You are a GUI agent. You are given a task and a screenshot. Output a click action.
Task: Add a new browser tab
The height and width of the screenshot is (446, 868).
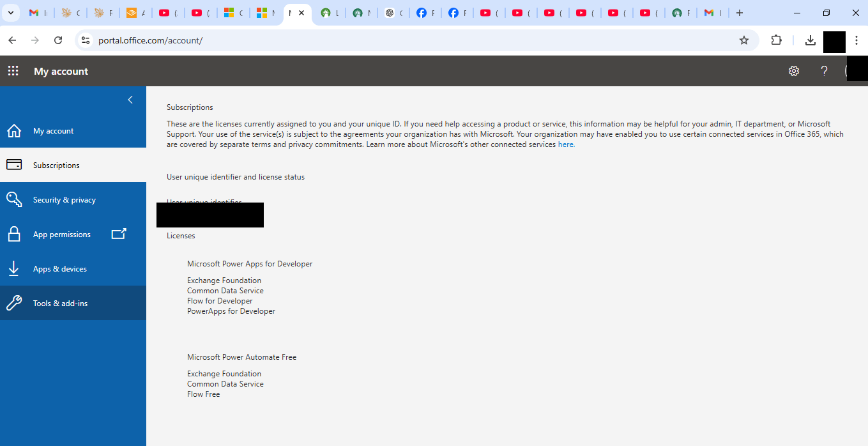tap(740, 13)
